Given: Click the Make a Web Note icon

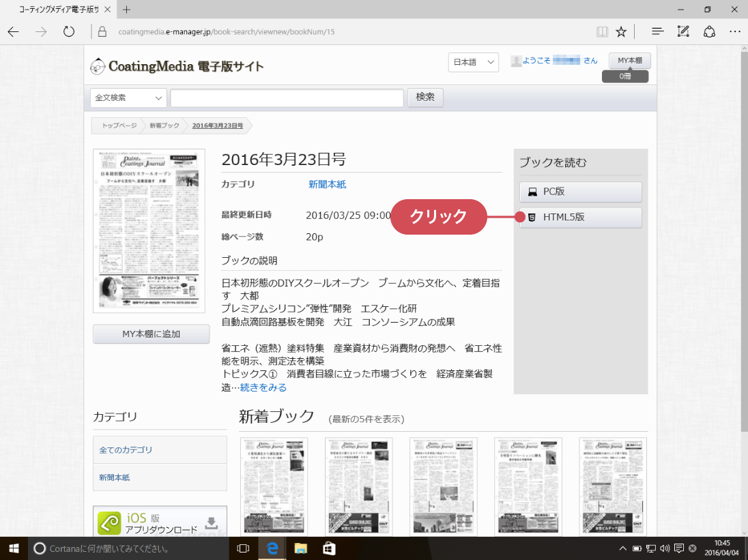Looking at the screenshot, I should (x=683, y=31).
